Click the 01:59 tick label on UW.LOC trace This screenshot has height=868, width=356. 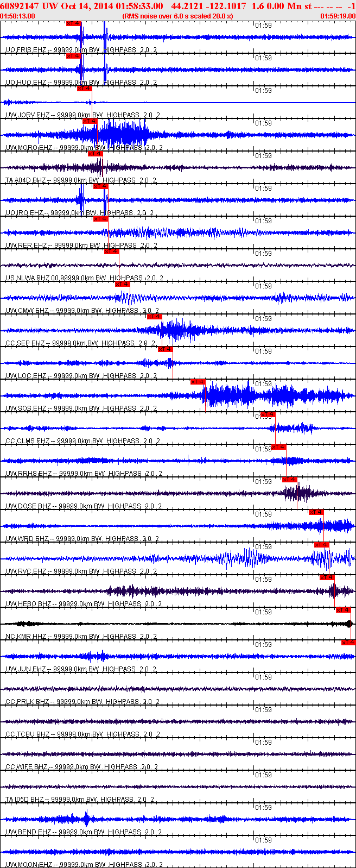(x=264, y=351)
